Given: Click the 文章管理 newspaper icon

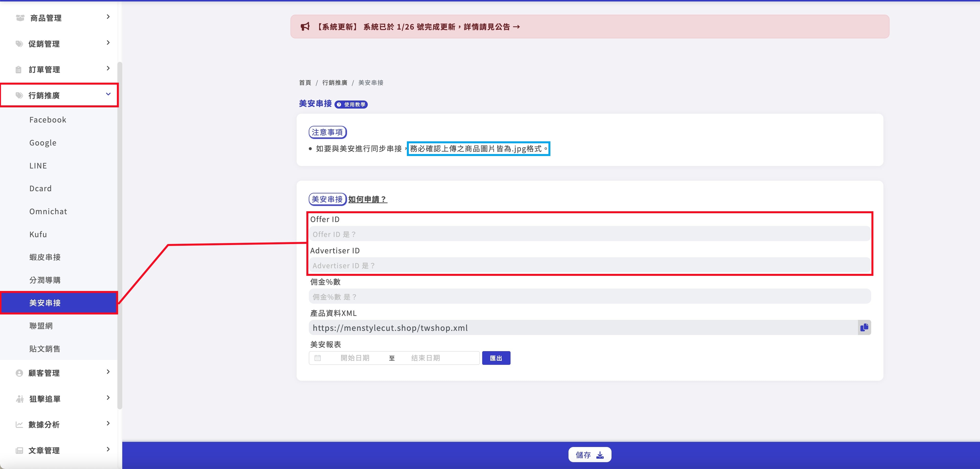Looking at the screenshot, I should 19,450.
